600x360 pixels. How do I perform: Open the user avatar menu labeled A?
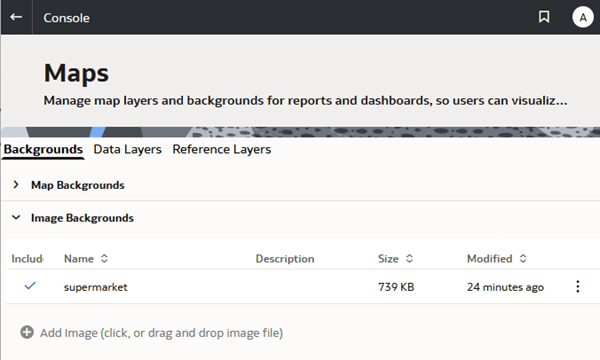click(583, 17)
